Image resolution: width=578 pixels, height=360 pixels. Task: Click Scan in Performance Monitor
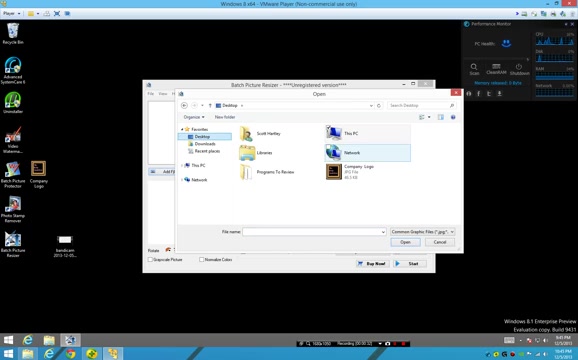click(474, 69)
